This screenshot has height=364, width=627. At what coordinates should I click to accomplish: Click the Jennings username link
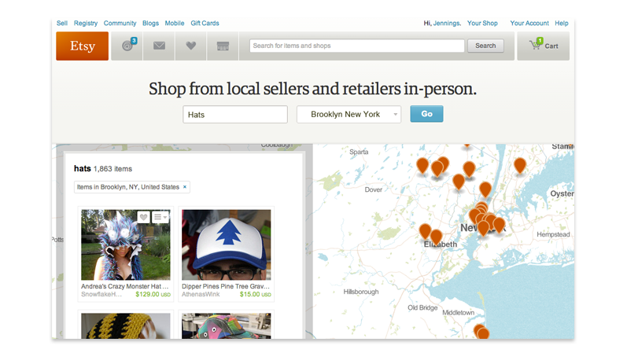point(447,23)
